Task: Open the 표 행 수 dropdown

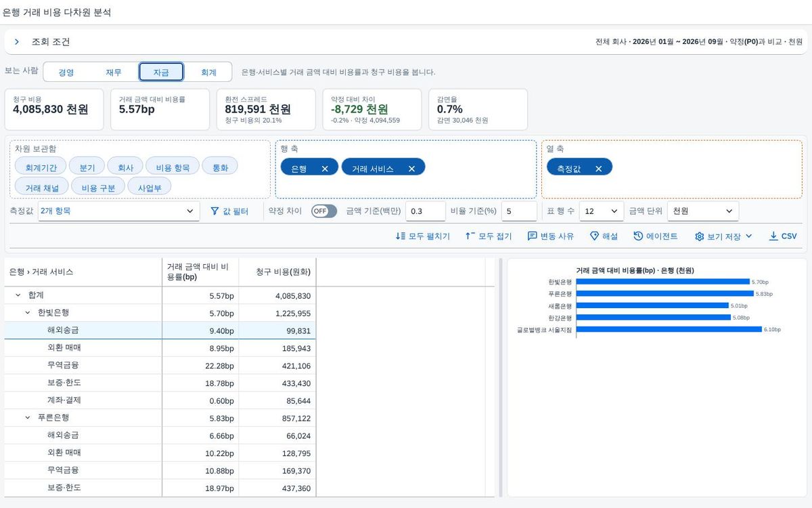Action: [602, 211]
